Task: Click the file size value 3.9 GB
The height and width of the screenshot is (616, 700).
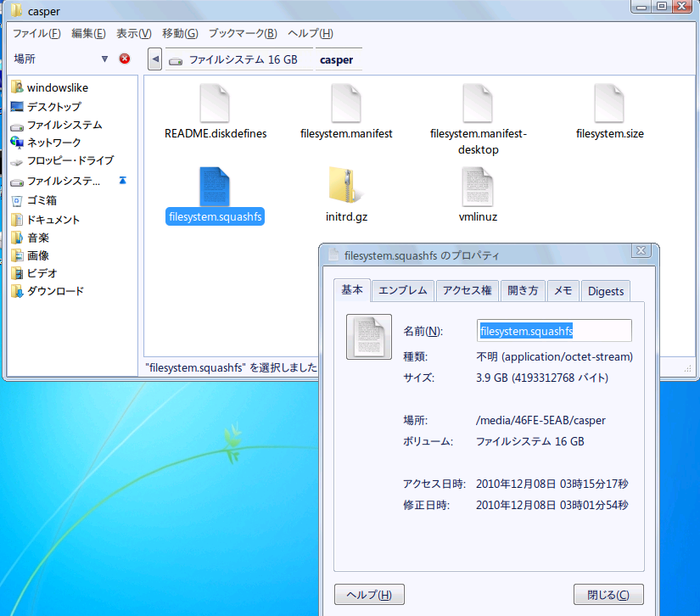Action: point(542,378)
